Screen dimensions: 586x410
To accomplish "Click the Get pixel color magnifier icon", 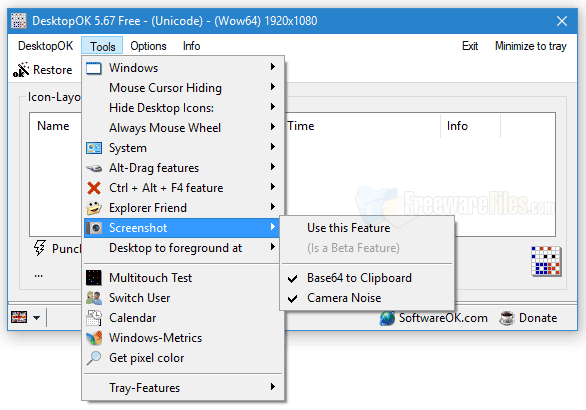I will click(93, 358).
